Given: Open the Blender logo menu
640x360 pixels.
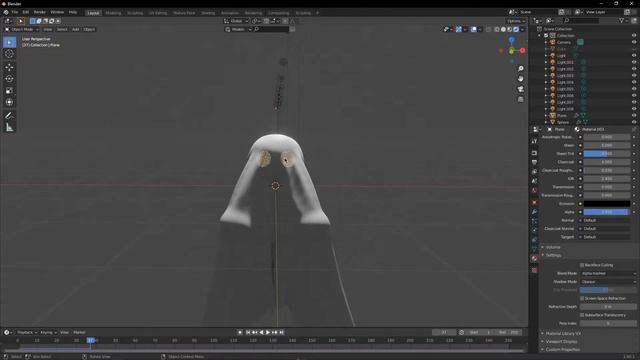Looking at the screenshot, I should (x=6, y=12).
